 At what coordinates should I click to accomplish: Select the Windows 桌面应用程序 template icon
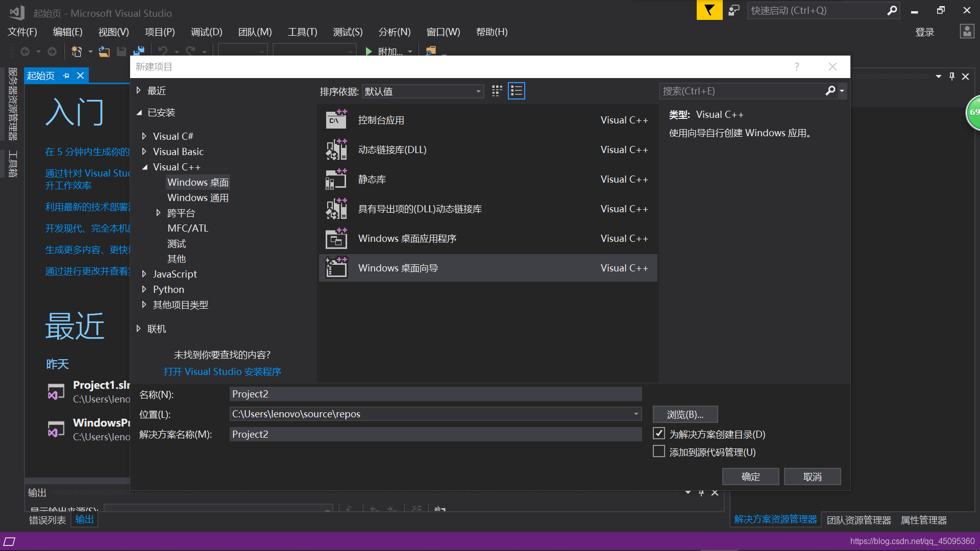coord(336,238)
